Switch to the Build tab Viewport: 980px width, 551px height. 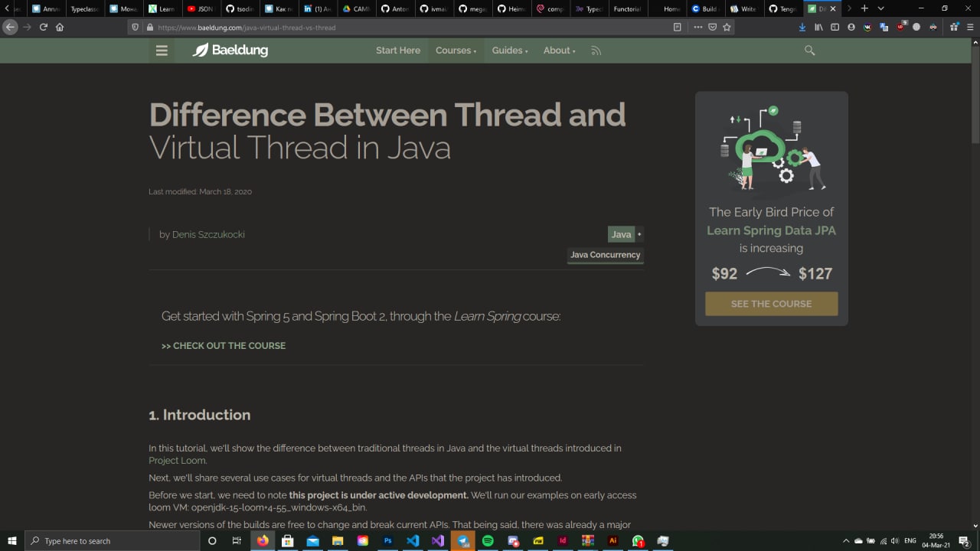tap(705, 8)
